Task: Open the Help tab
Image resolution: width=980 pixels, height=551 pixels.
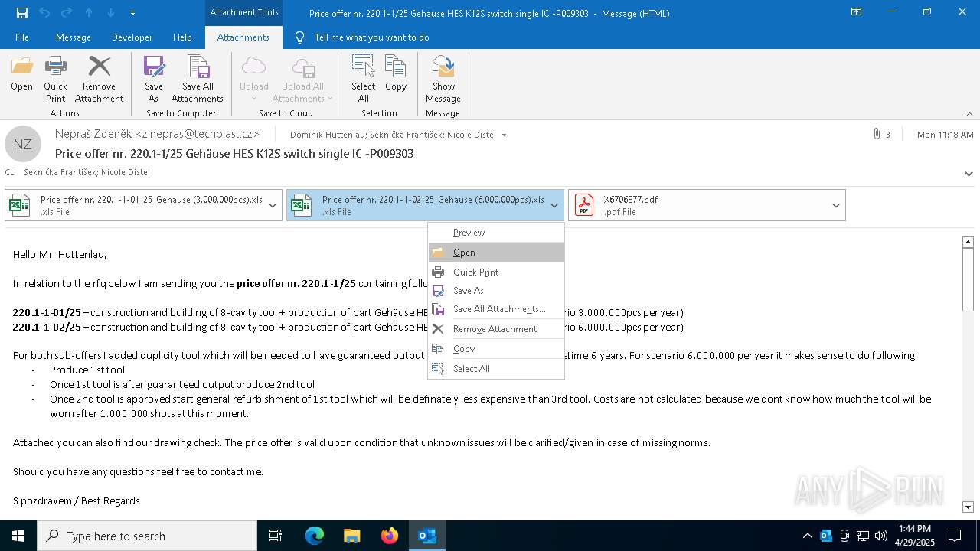Action: coord(182,37)
